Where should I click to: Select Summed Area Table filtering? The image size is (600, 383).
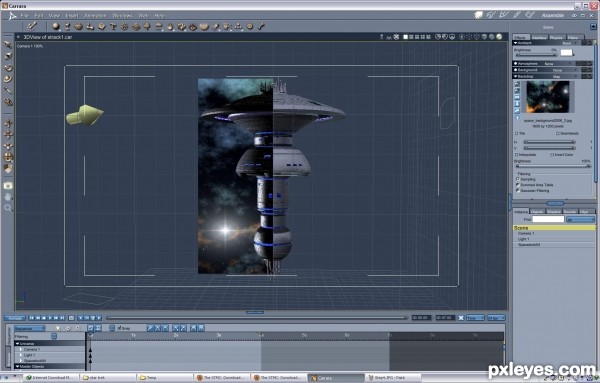518,185
